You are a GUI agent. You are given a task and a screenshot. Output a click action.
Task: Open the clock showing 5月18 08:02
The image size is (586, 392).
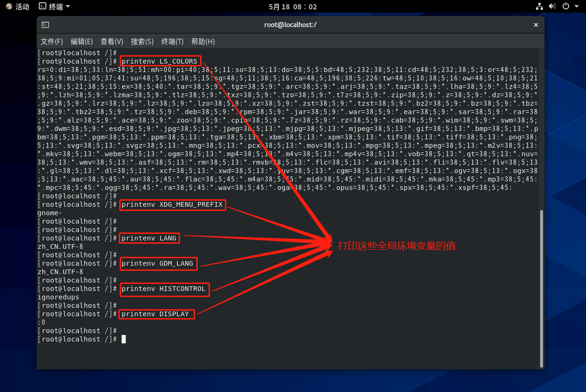293,7
